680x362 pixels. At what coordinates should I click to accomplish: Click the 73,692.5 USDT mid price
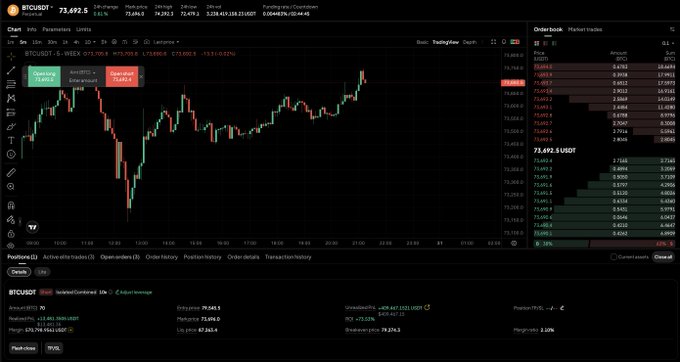coord(555,150)
